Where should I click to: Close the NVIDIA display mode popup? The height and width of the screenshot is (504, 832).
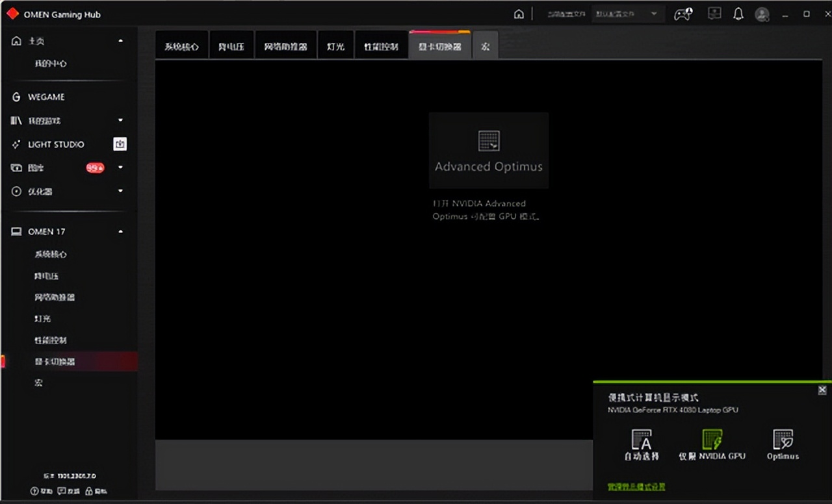pos(822,390)
